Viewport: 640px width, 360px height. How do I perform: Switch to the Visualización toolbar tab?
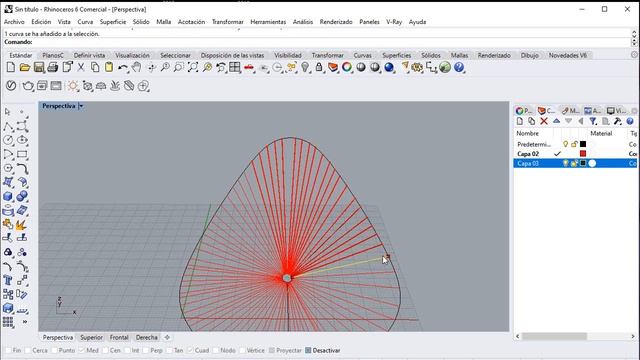pos(132,55)
